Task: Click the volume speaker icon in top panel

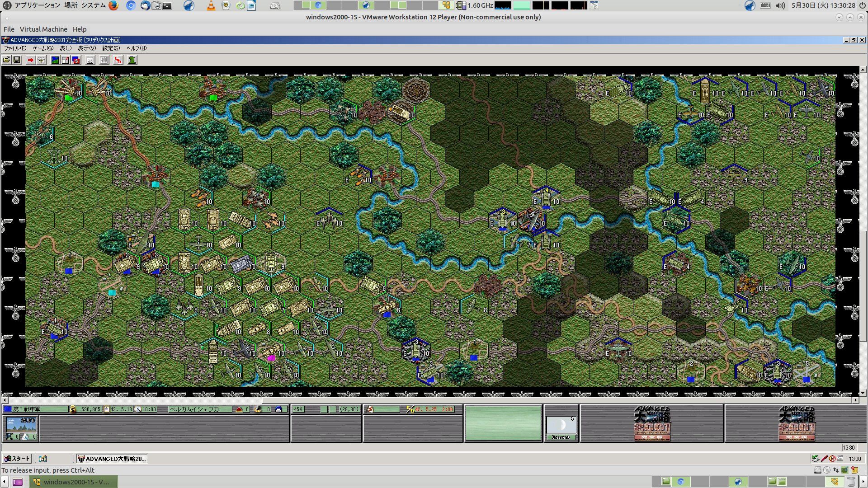Action: 780,5
